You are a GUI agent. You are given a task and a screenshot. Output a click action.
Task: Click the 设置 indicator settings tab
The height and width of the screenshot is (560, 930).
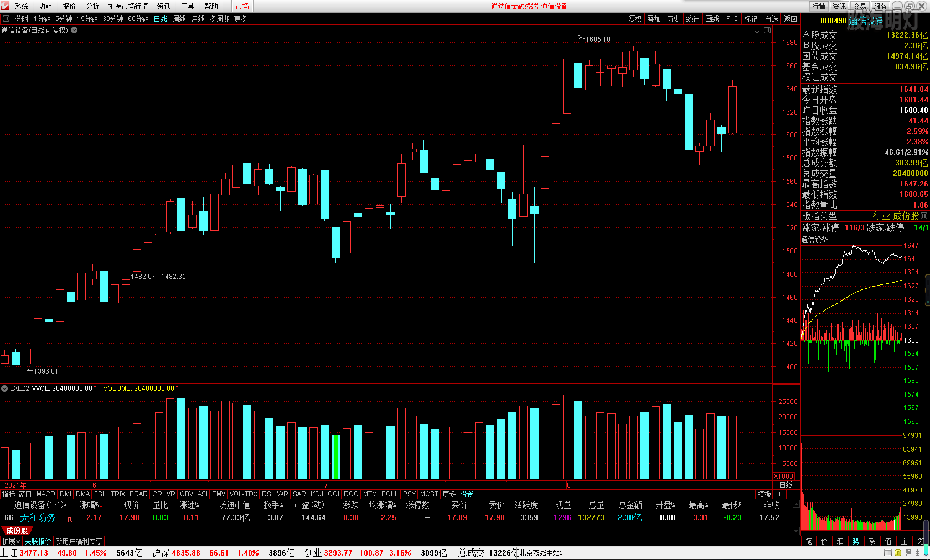pos(467,494)
